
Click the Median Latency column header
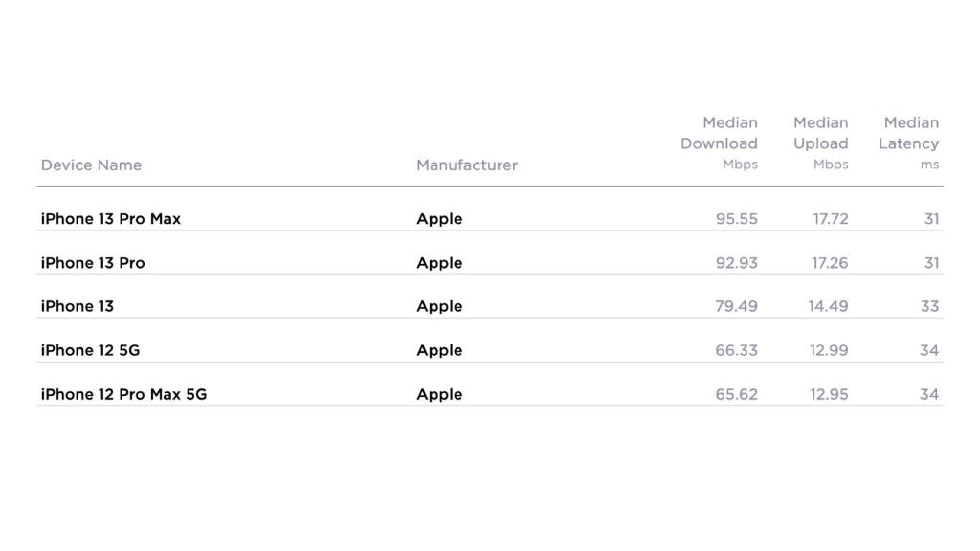click(x=909, y=143)
